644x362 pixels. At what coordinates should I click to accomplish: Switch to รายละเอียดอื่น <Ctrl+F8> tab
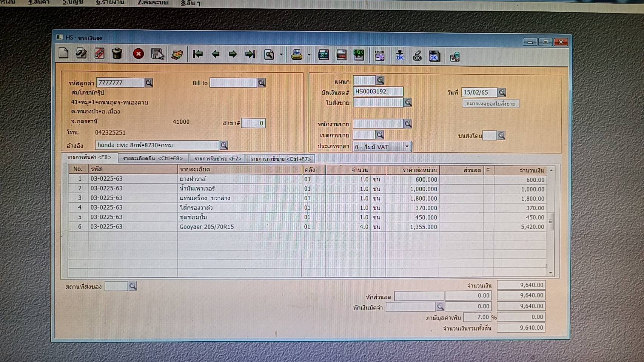click(153, 158)
